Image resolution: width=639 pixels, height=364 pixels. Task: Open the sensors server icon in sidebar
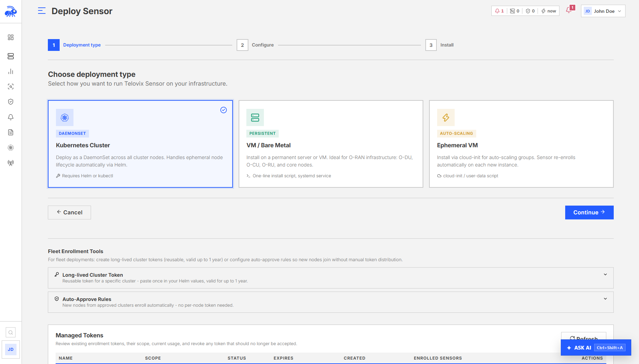click(x=11, y=56)
